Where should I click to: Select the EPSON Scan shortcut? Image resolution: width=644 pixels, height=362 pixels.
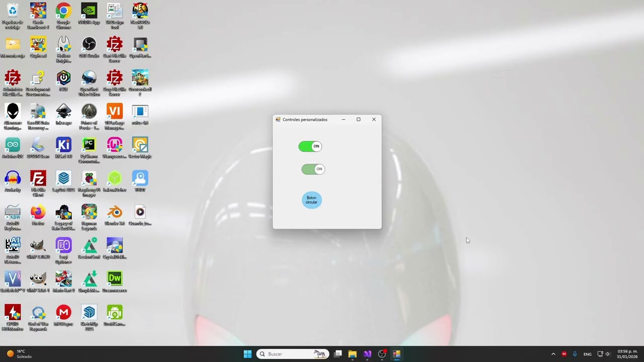point(38,148)
